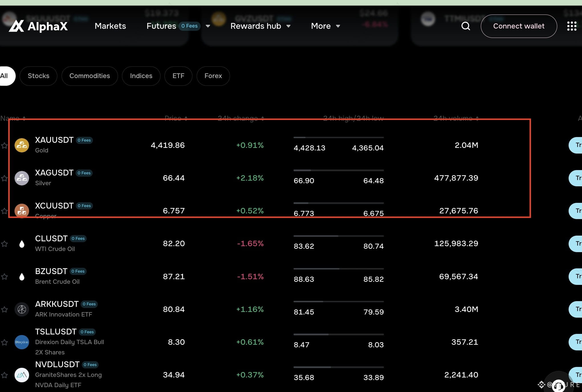582x392 pixels.
Task: Click the XAUUSDT gold coin icon
Action: [22, 145]
